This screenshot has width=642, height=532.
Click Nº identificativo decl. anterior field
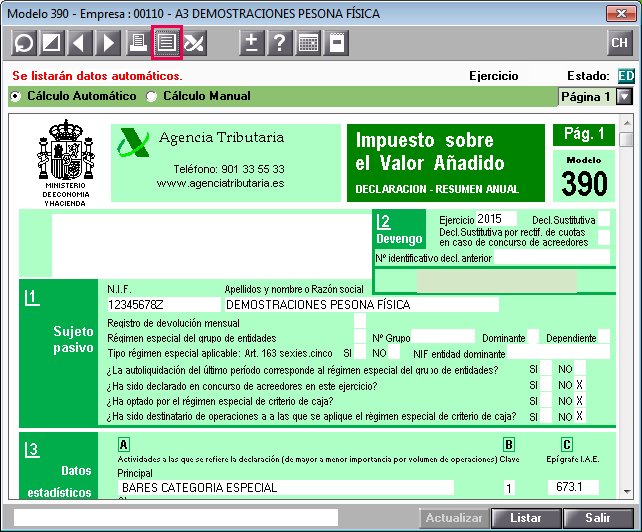(x=552, y=257)
